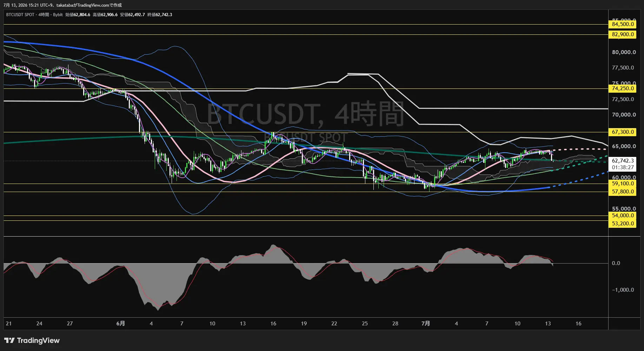
Task: Click the 82,900.0 price level label
Action: (x=622, y=34)
